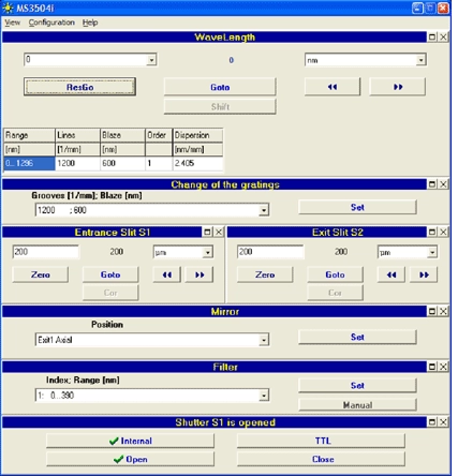Click the ResGo button in the WaveLength panel
Image resolution: width=452 pixels, height=476 pixels.
click(80, 86)
